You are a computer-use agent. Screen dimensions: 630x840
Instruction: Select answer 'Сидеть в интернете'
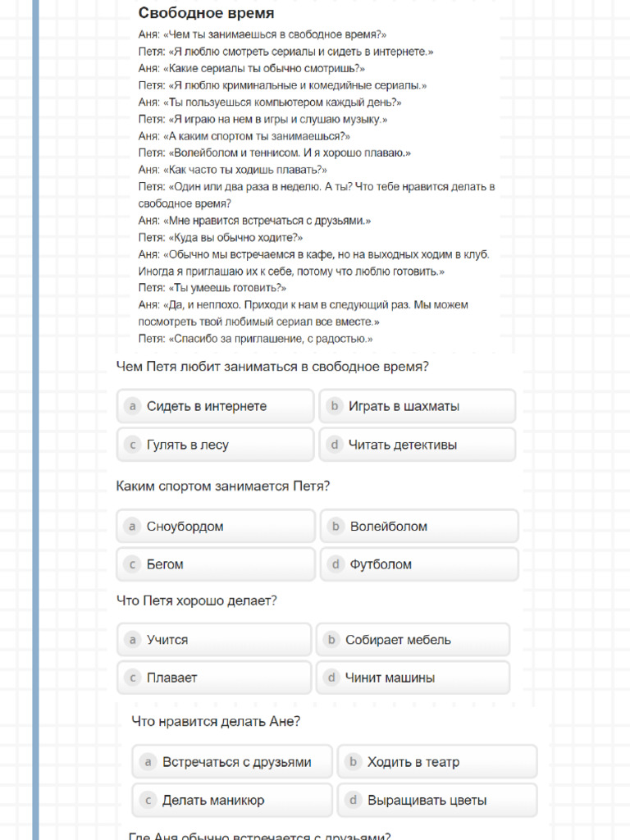coord(215,406)
